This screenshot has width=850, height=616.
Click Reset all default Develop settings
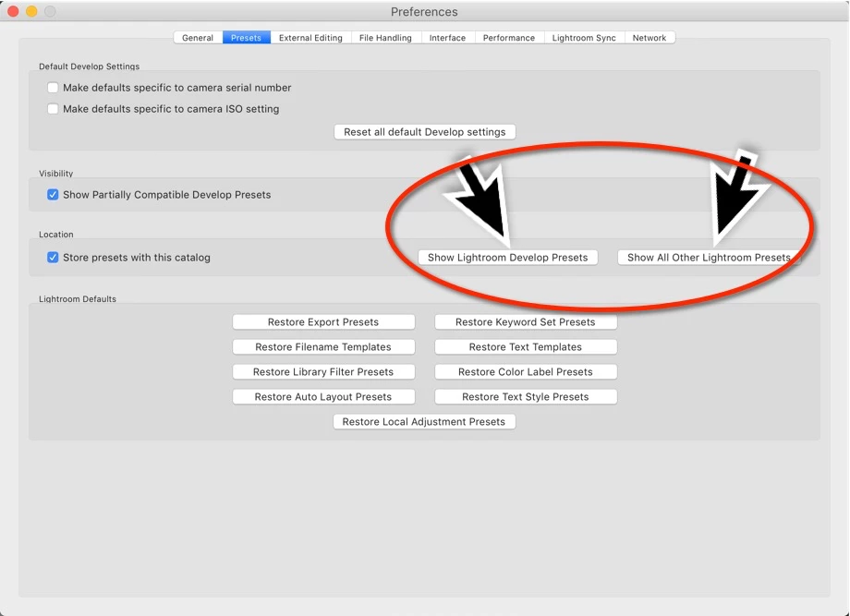[x=424, y=132]
